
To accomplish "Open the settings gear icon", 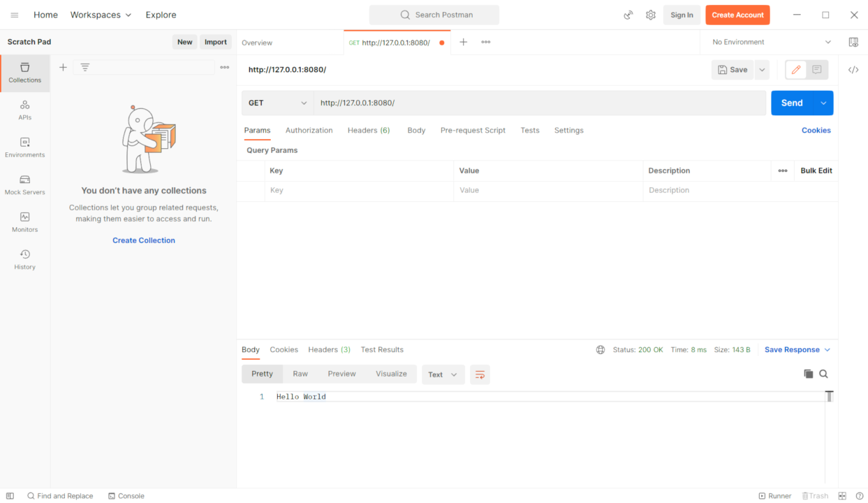I will tap(651, 15).
